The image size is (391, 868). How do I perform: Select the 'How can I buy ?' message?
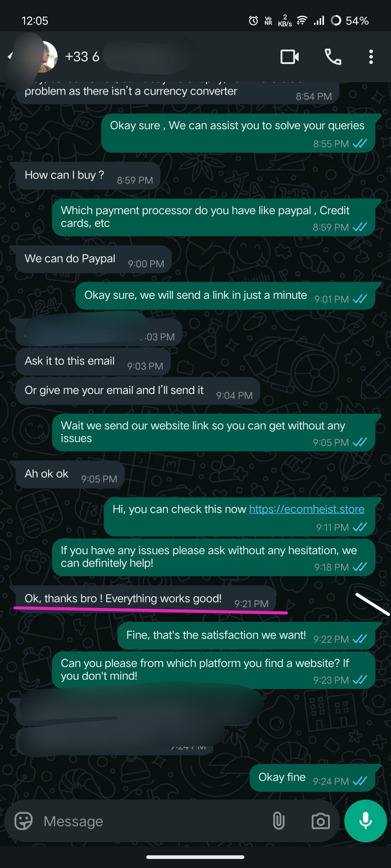[88, 176]
